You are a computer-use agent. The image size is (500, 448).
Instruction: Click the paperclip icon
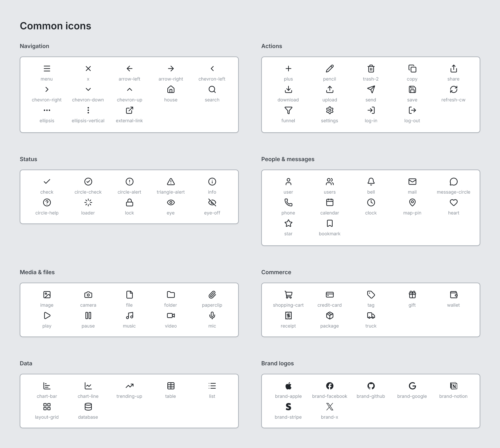pos(212,295)
